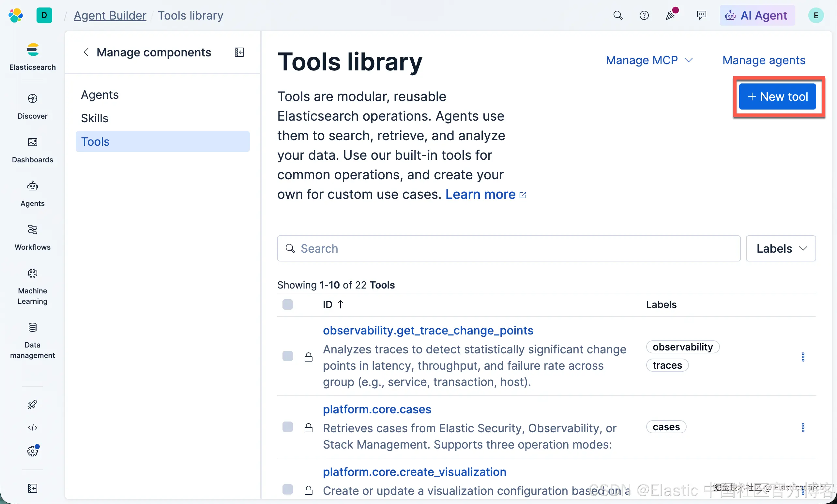Go back from Manage components
The width and height of the screenshot is (837, 504).
pyautogui.click(x=86, y=52)
